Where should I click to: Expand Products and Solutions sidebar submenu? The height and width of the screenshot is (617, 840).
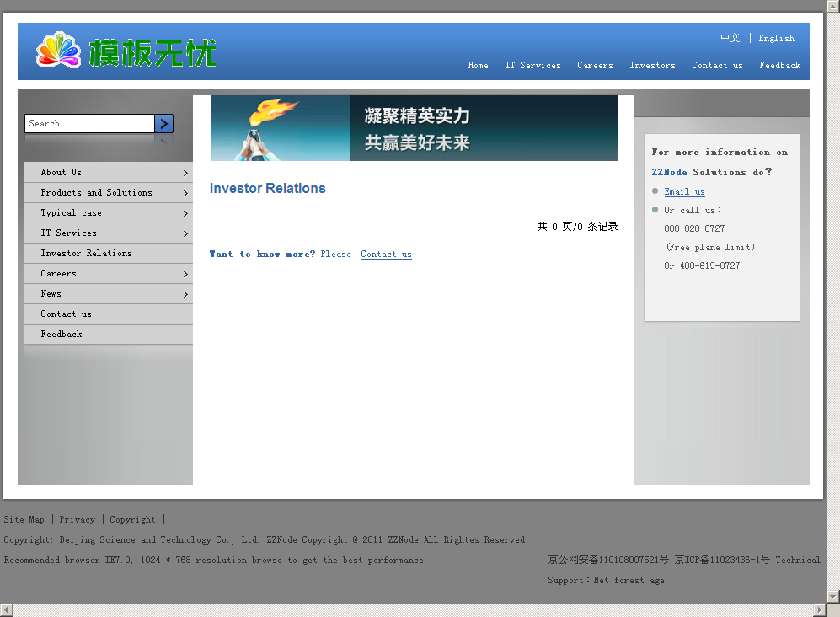coord(185,193)
